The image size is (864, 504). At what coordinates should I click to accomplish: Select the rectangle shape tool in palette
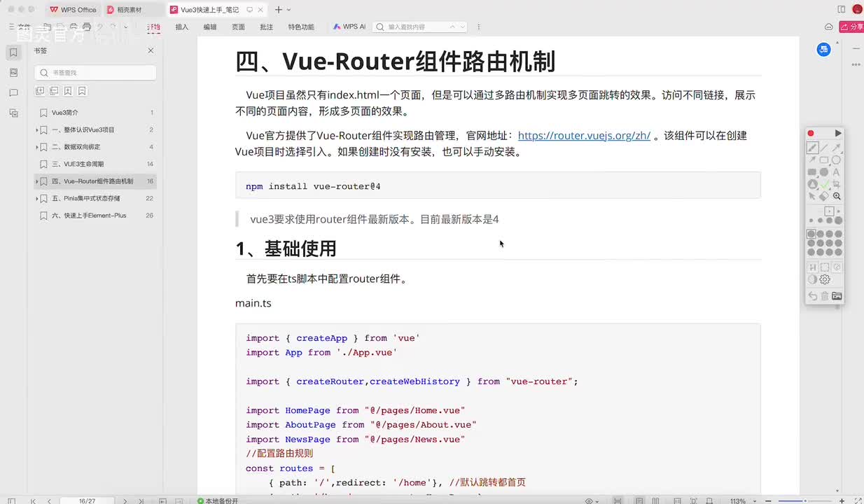click(824, 160)
